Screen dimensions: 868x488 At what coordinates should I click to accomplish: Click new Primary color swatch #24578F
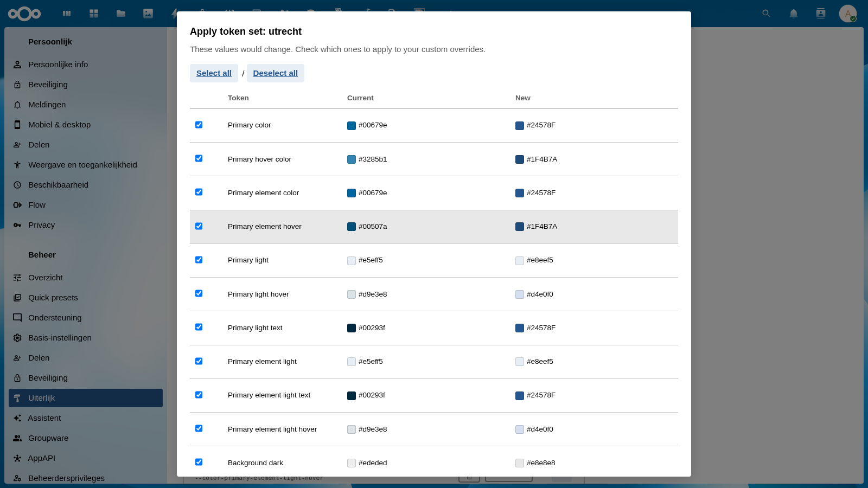pyautogui.click(x=520, y=126)
